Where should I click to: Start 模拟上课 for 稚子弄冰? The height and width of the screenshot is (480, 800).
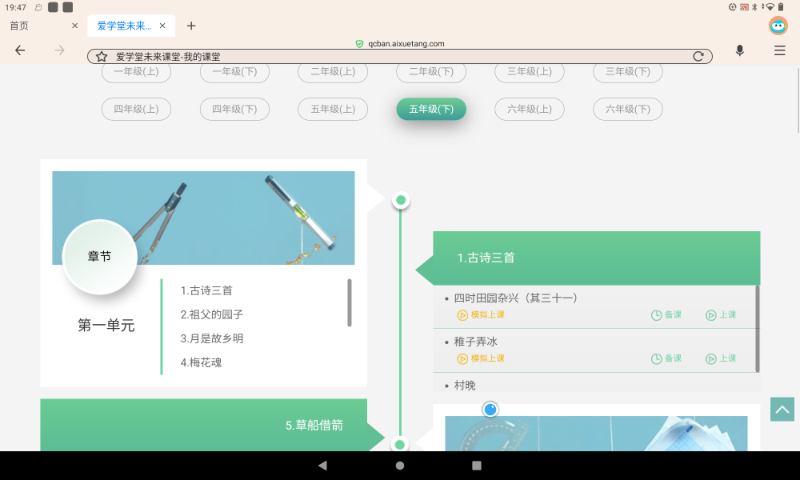(x=481, y=359)
